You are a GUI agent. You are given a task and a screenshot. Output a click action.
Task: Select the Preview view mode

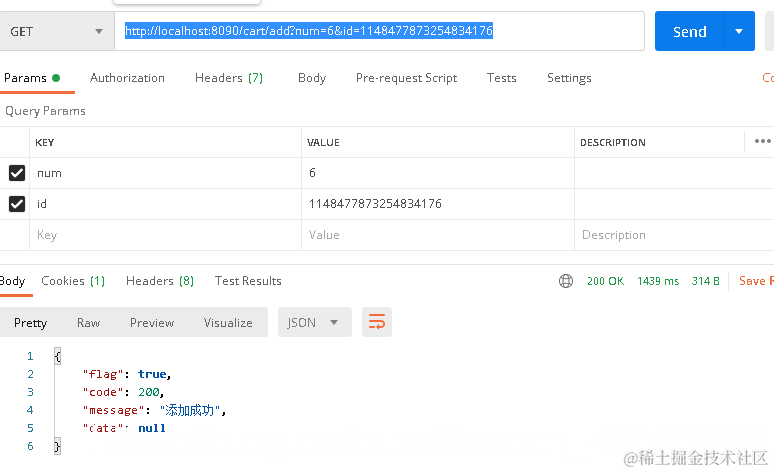click(152, 323)
